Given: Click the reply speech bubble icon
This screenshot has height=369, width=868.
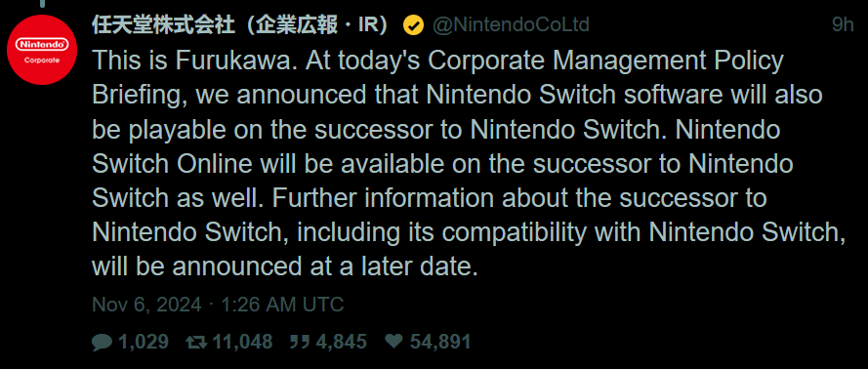Looking at the screenshot, I should coord(102,342).
